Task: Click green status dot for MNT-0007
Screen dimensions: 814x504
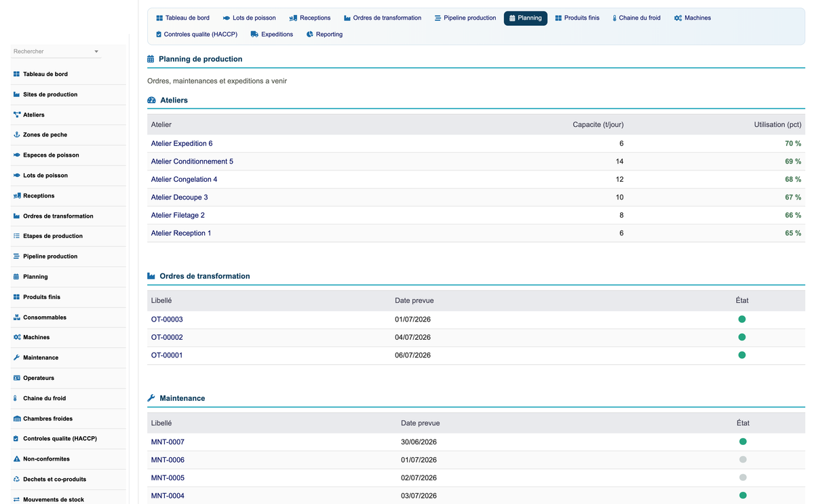Action: click(743, 442)
